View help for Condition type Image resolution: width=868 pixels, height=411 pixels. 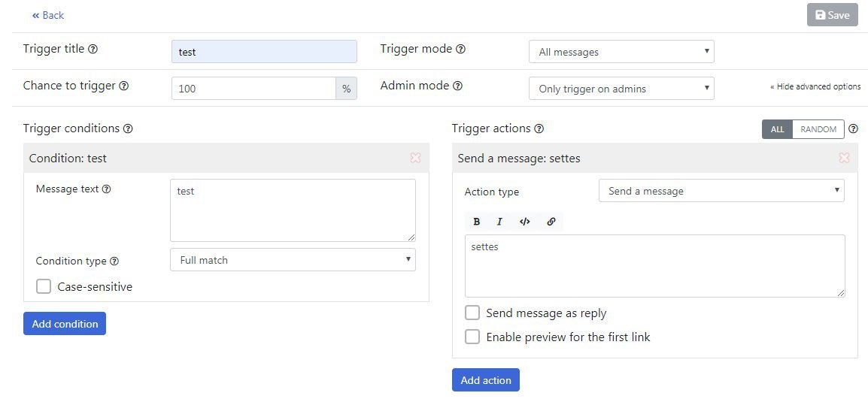pos(114,261)
